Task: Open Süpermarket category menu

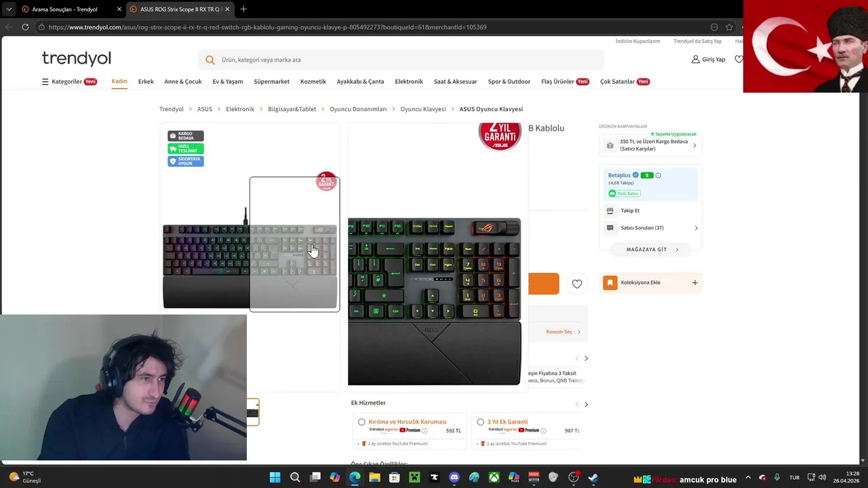Action: point(271,81)
